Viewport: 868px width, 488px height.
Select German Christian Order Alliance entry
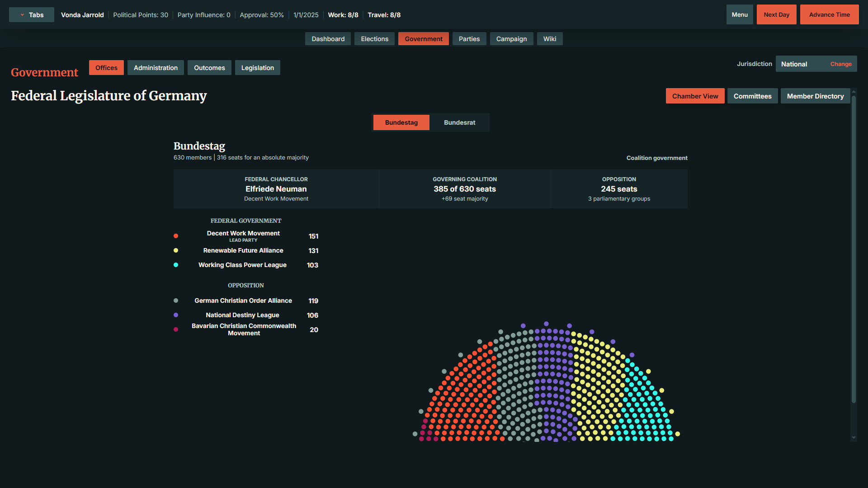tap(246, 300)
